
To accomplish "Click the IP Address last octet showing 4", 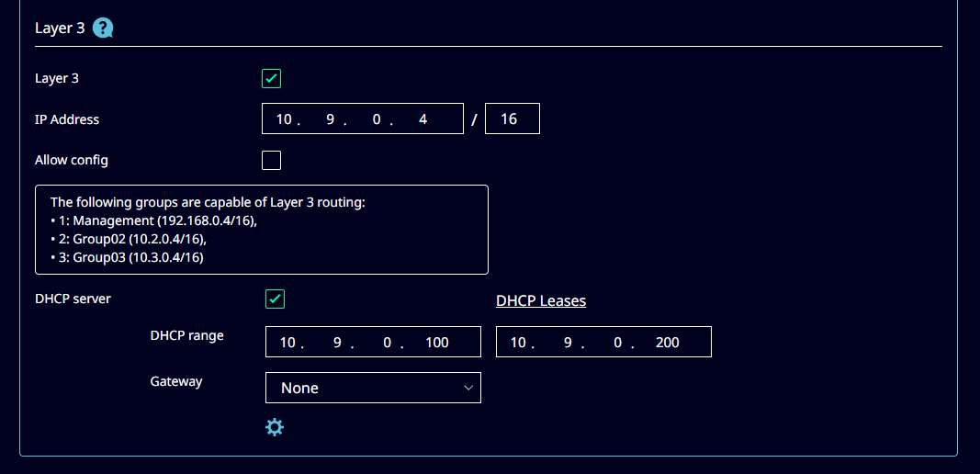I will pos(423,119).
